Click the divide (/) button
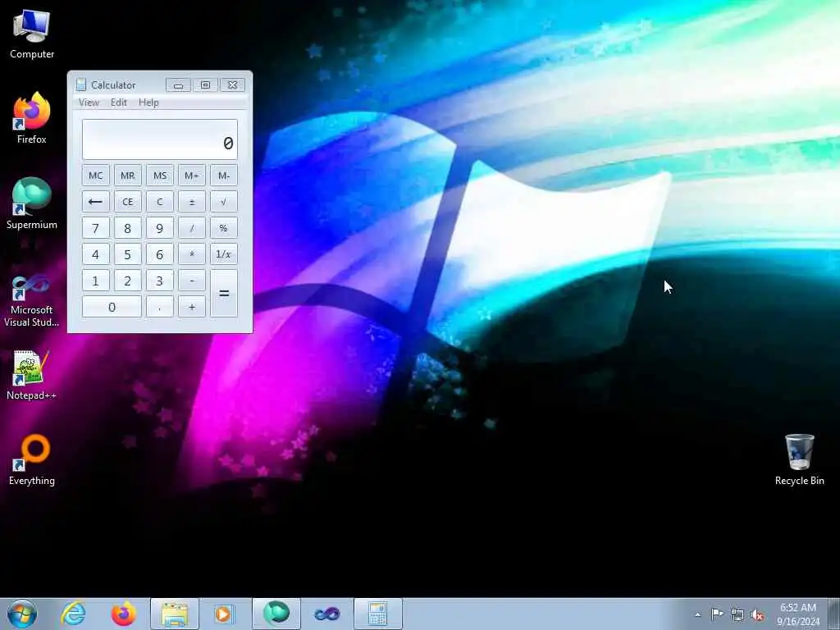840x630 pixels. tap(192, 228)
